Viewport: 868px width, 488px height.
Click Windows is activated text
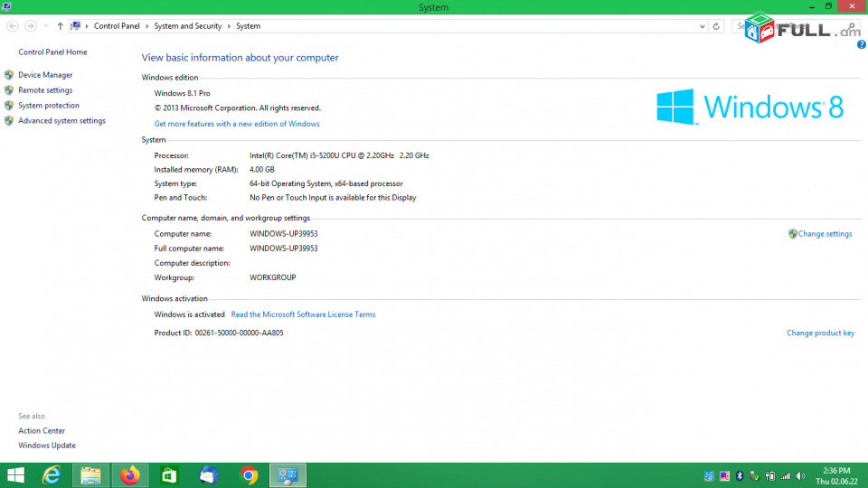click(x=189, y=314)
